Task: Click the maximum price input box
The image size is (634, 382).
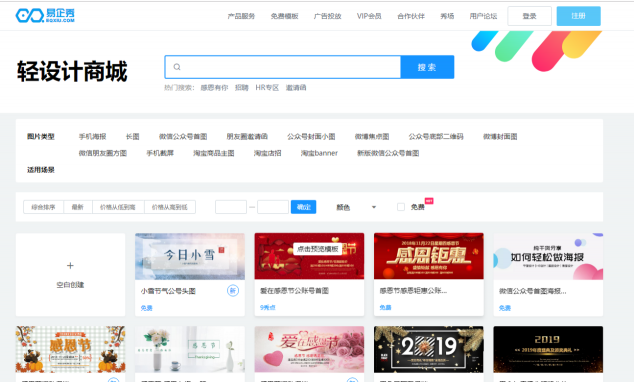Action: click(x=273, y=207)
